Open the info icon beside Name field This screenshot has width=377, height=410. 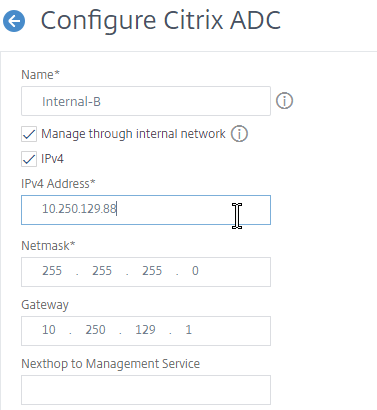(284, 101)
